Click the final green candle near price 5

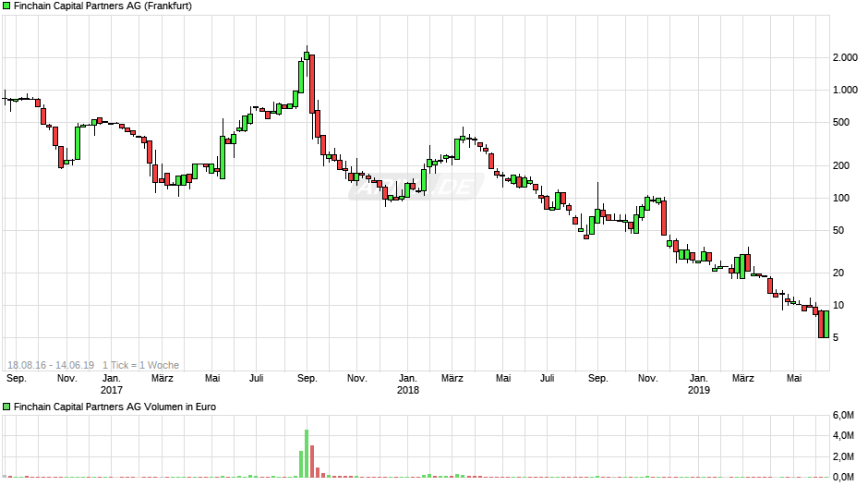click(826, 324)
